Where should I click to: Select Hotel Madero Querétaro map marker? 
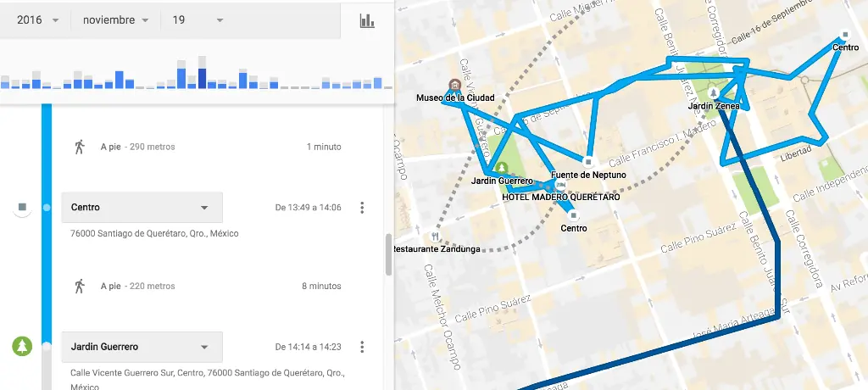click(x=560, y=186)
